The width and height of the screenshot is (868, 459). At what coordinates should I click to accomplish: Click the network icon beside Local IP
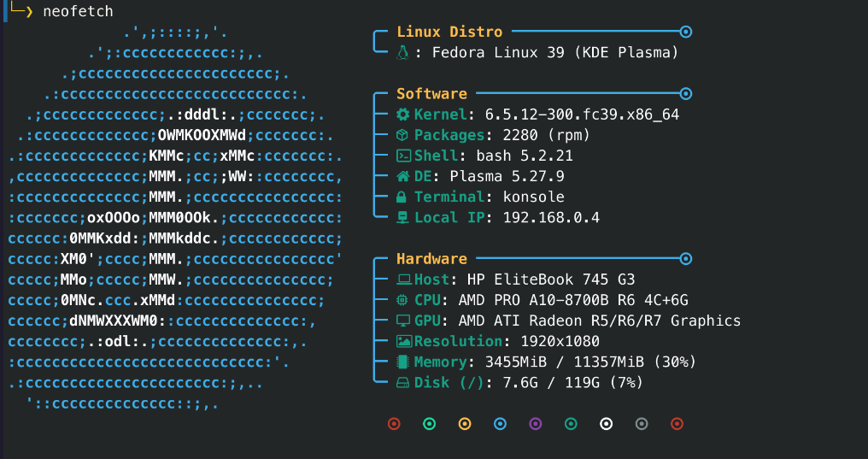point(403,217)
